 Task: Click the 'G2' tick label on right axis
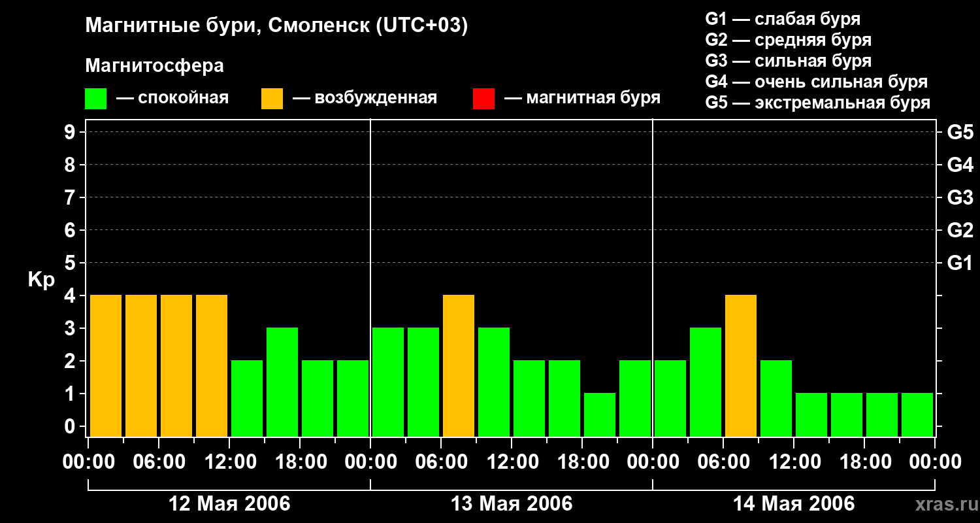tap(960, 230)
